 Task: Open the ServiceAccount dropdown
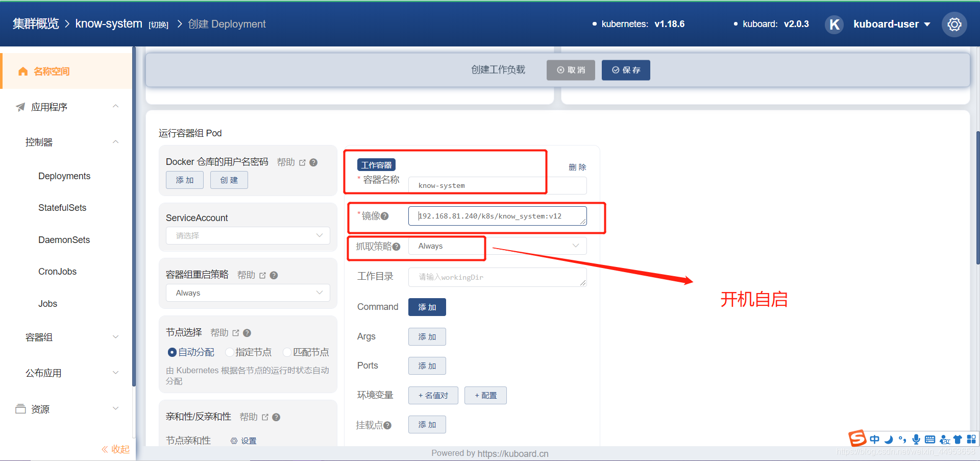coord(248,235)
